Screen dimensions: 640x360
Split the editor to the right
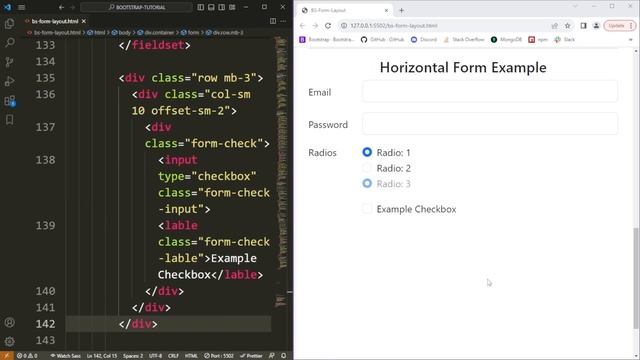coord(273,21)
